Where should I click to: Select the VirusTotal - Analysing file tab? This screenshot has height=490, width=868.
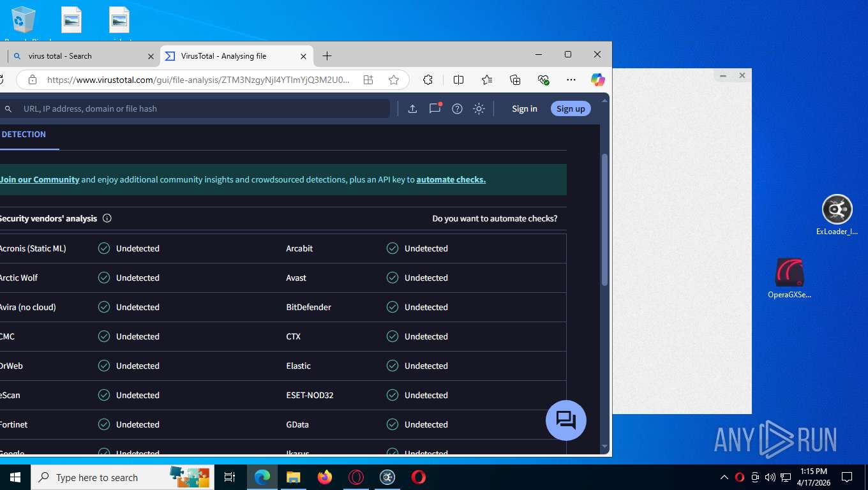pyautogui.click(x=237, y=56)
